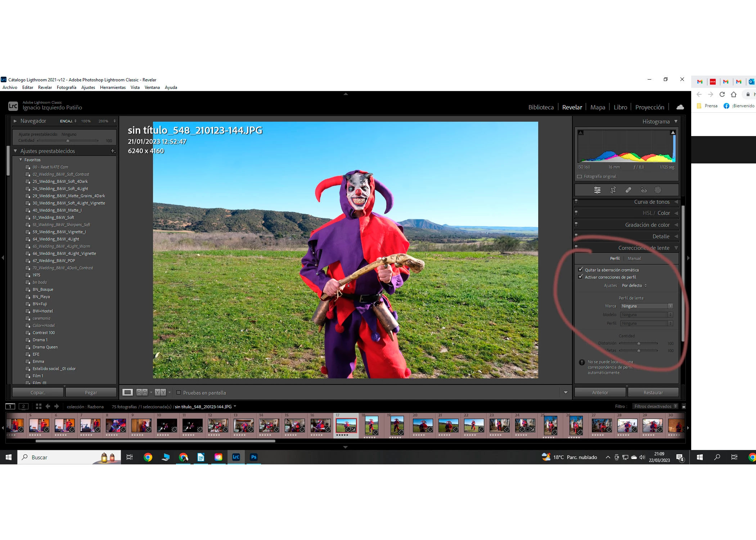The width and height of the screenshot is (756, 540).
Task: Click the cloud sync status icon
Action: 680,107
